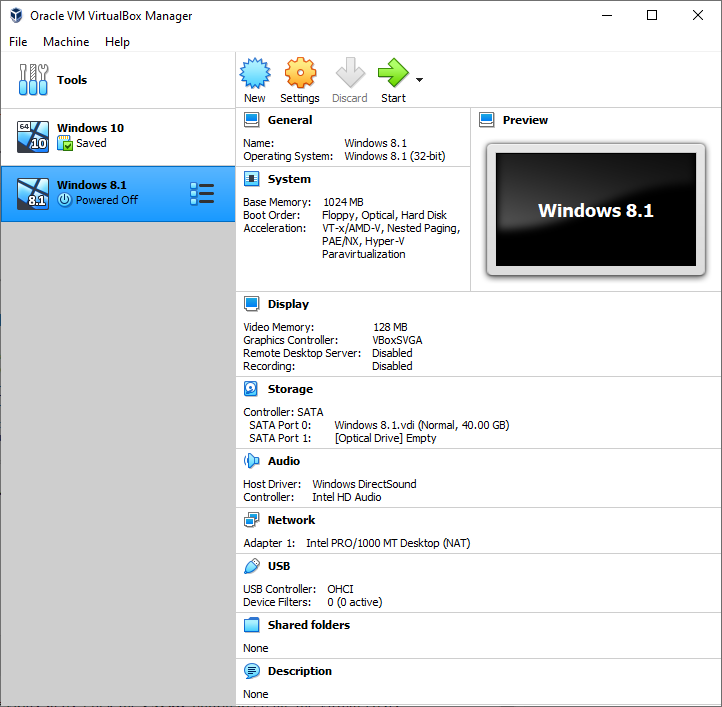Select the Tools screwdriver icon
Image resolution: width=722 pixels, height=707 pixels.
[33, 80]
